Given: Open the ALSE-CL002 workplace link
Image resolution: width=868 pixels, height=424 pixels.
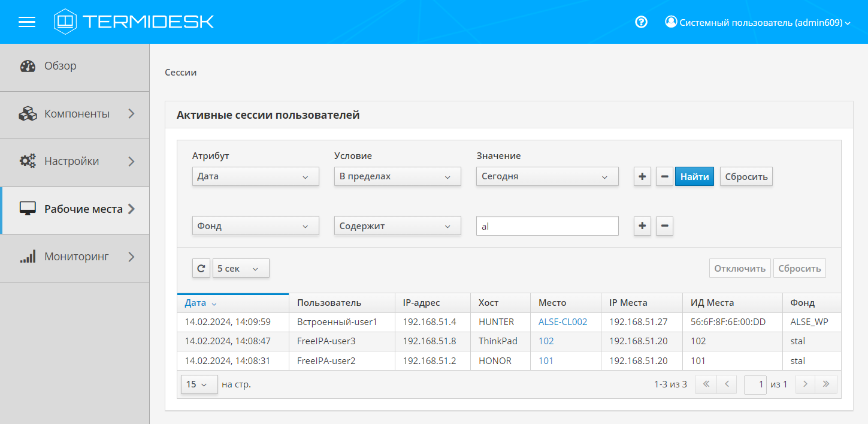Looking at the screenshot, I should [562, 322].
